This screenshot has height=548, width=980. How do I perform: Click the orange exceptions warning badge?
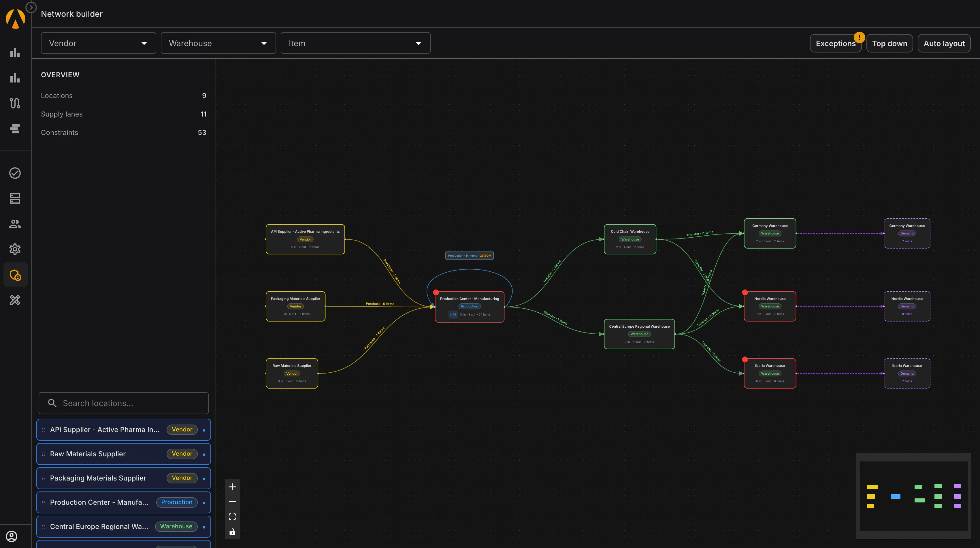(859, 37)
